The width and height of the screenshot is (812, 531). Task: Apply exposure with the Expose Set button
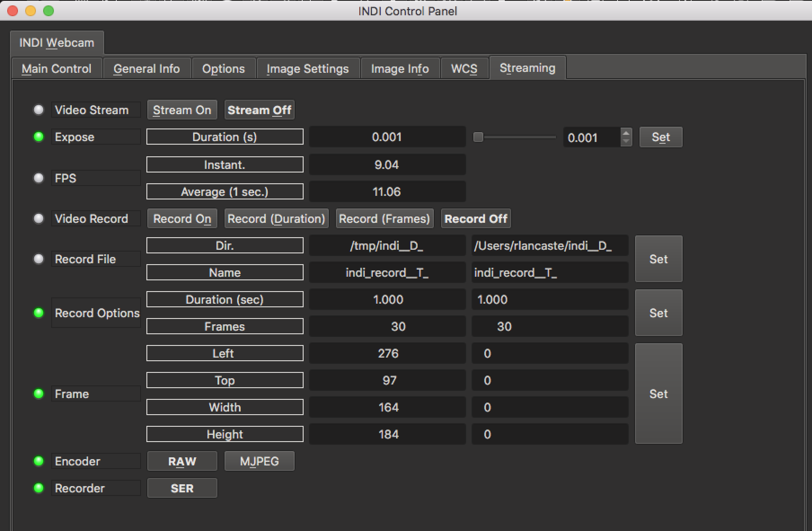pos(661,137)
